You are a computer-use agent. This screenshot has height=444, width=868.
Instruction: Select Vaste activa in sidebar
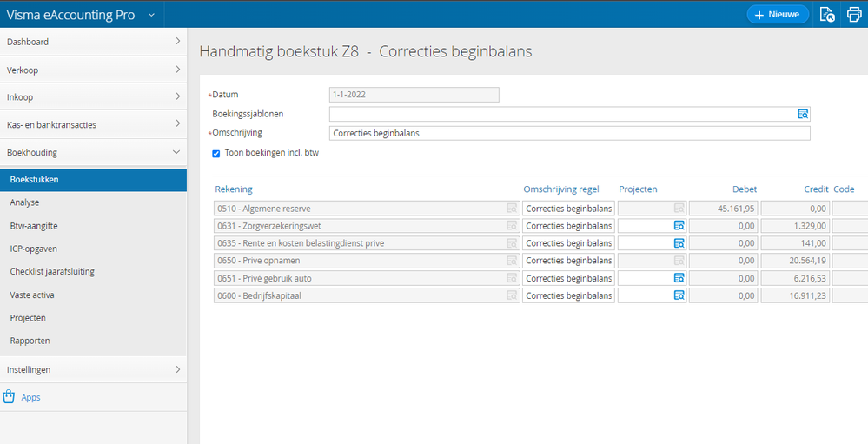click(x=32, y=295)
